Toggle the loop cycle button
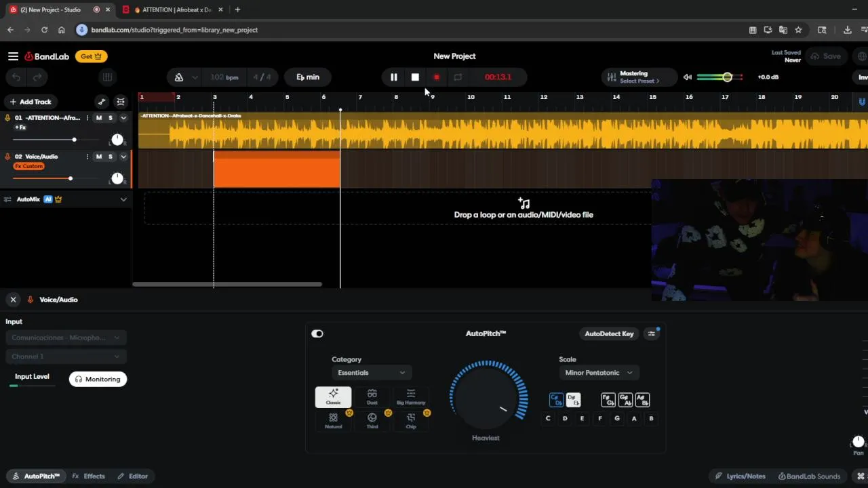This screenshot has height=488, width=868. [458, 77]
